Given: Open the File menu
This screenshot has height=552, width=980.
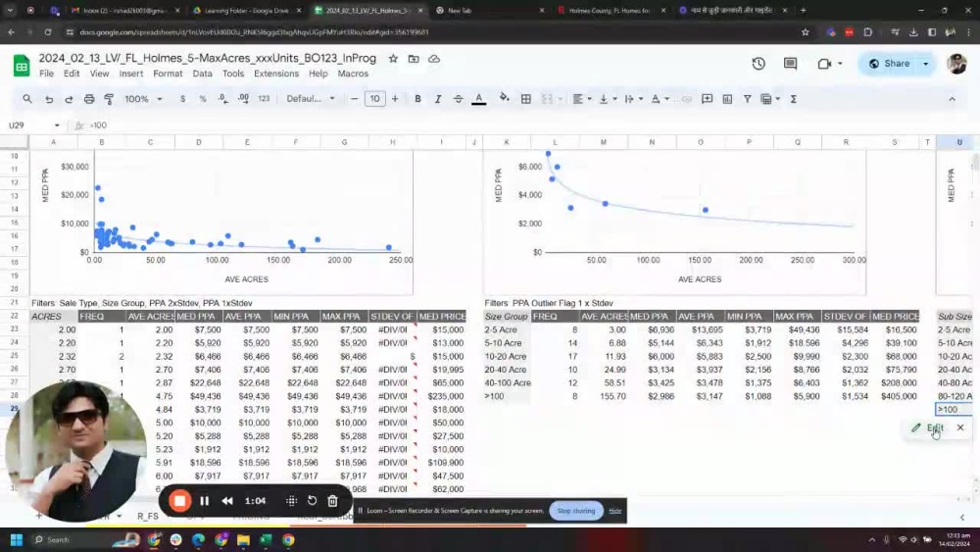Looking at the screenshot, I should click(46, 74).
